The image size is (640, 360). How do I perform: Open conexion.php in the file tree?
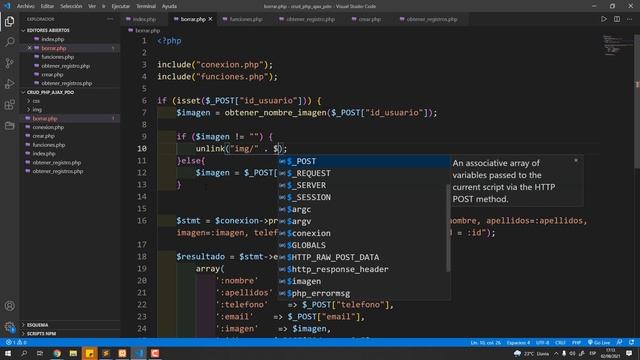48,127
